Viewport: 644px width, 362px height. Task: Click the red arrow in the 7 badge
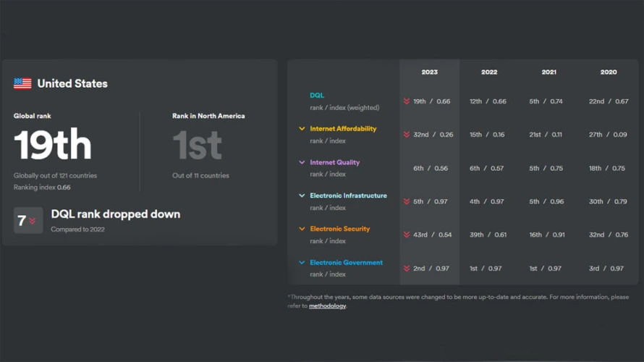tap(33, 221)
